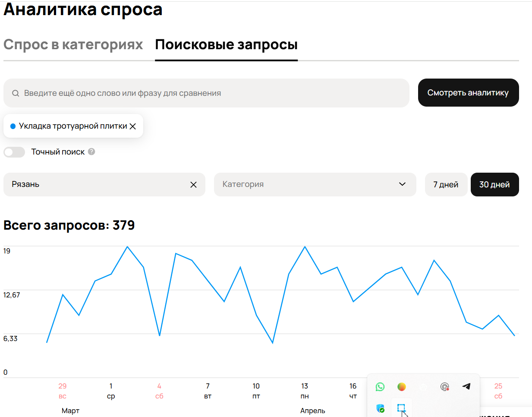Image resolution: width=532 pixels, height=417 pixels.
Task: Click the Telegram paper plane tray icon
Action: [466, 386]
